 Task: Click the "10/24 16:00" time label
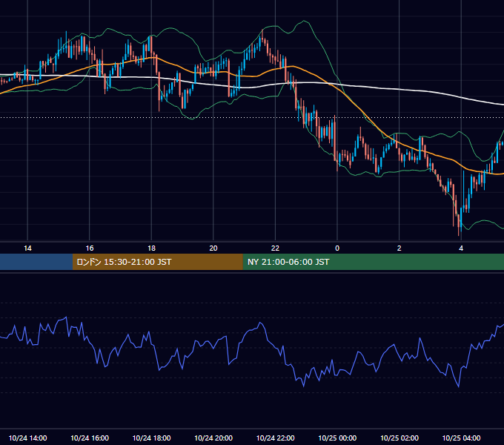click(90, 438)
